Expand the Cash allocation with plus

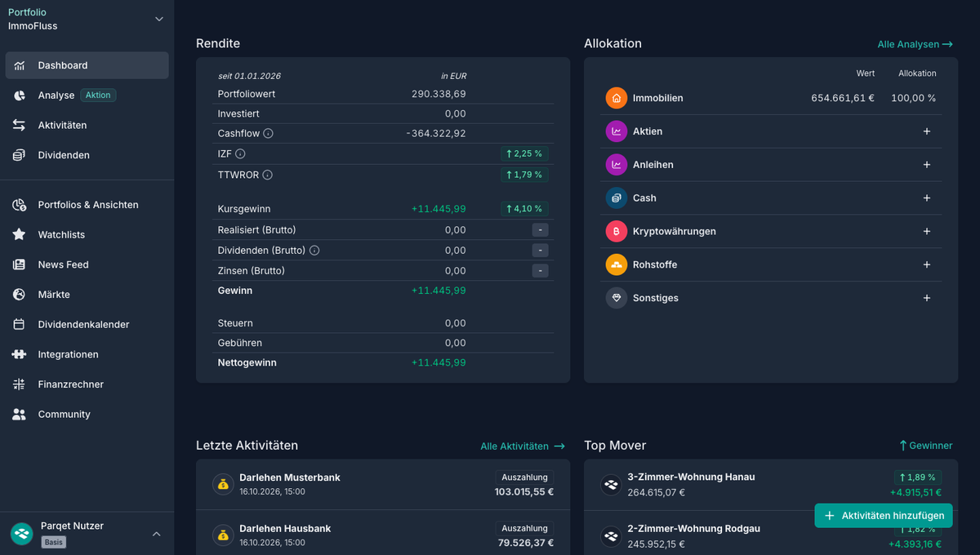click(x=927, y=198)
